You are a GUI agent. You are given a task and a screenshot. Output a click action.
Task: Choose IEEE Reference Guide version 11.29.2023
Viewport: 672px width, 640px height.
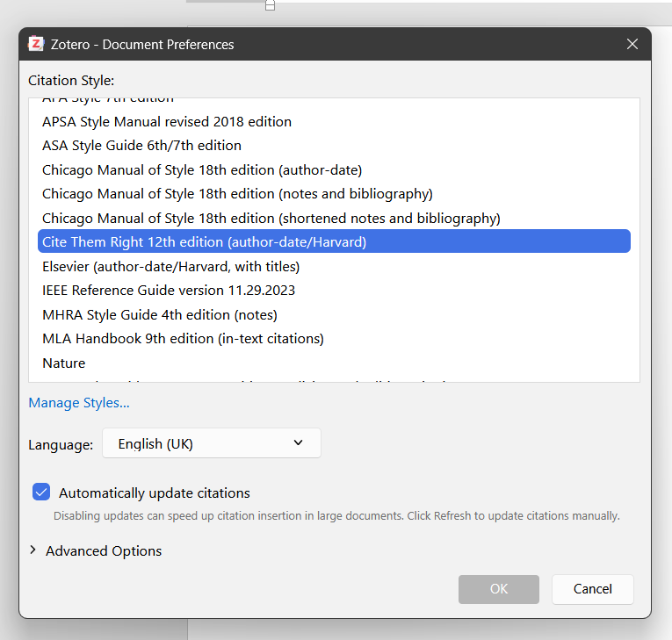pyautogui.click(x=334, y=291)
